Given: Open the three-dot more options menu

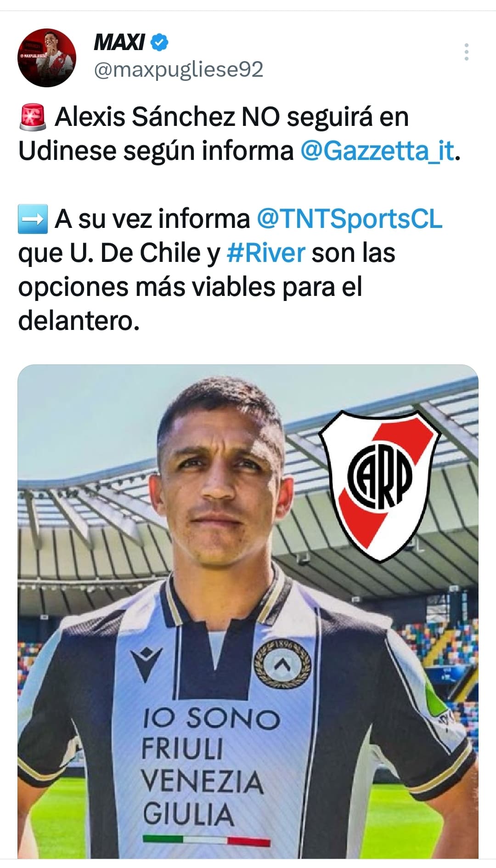Looking at the screenshot, I should pos(467,52).
